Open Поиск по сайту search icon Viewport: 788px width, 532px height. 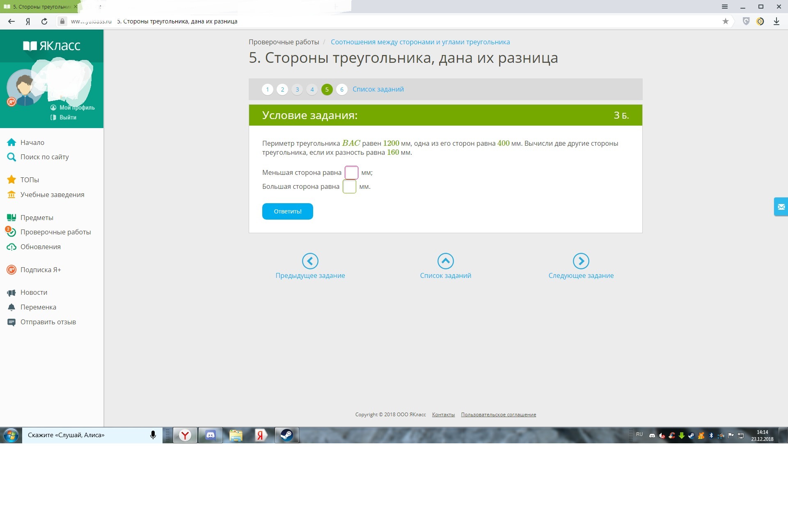[11, 157]
